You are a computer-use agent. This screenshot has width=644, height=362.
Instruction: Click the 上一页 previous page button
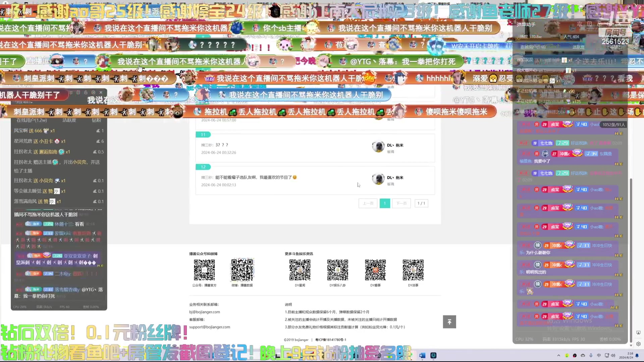[368, 203]
